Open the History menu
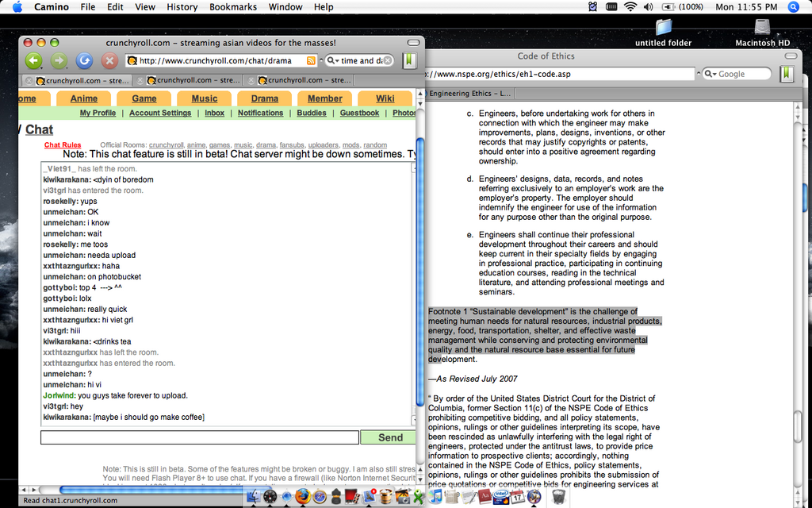 182,6
